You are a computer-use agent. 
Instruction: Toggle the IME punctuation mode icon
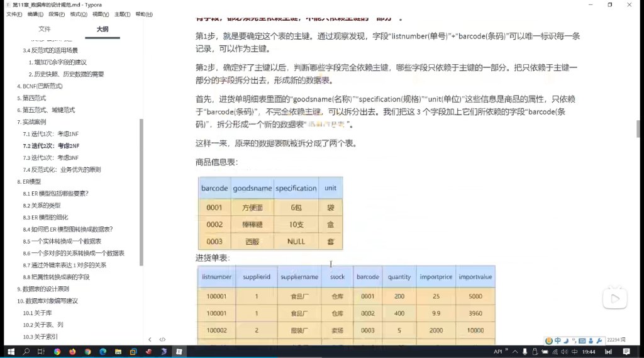click(x=574, y=341)
